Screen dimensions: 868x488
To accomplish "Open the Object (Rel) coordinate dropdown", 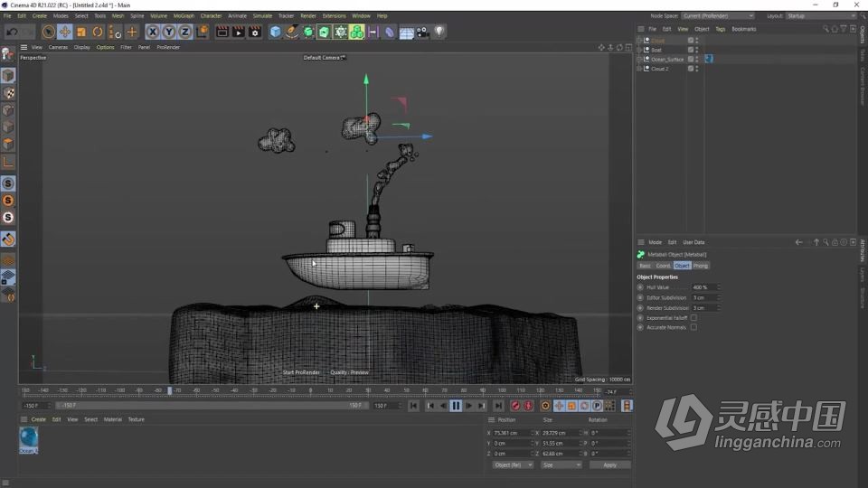I will coord(513,465).
